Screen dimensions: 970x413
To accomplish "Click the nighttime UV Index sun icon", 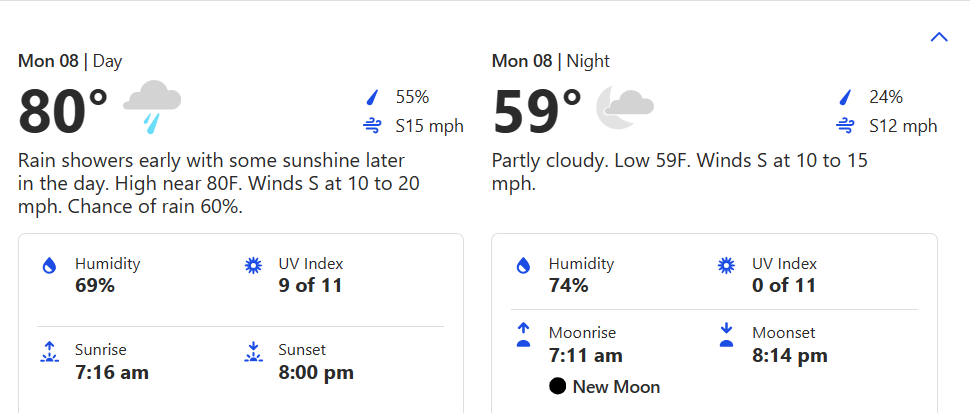I will coord(727,265).
